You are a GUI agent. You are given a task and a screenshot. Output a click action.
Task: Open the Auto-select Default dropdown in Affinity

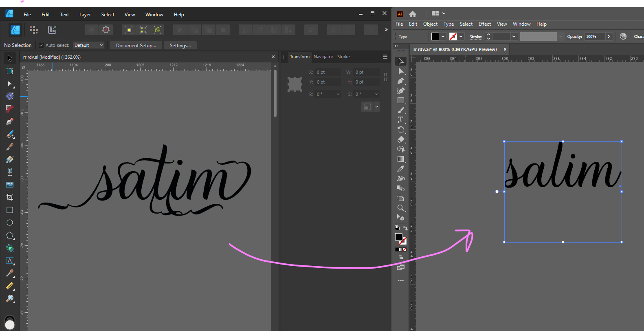88,45
